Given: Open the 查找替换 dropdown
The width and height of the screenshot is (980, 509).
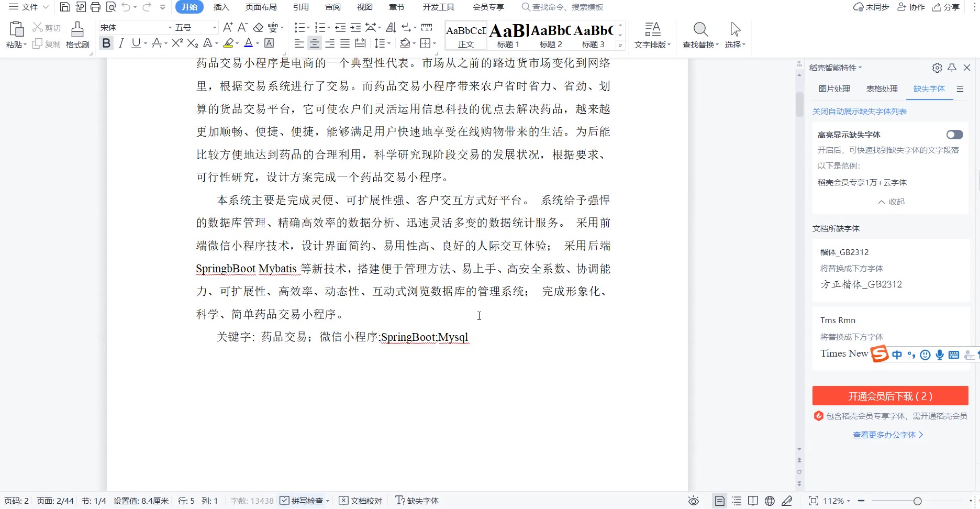Looking at the screenshot, I should (700, 45).
